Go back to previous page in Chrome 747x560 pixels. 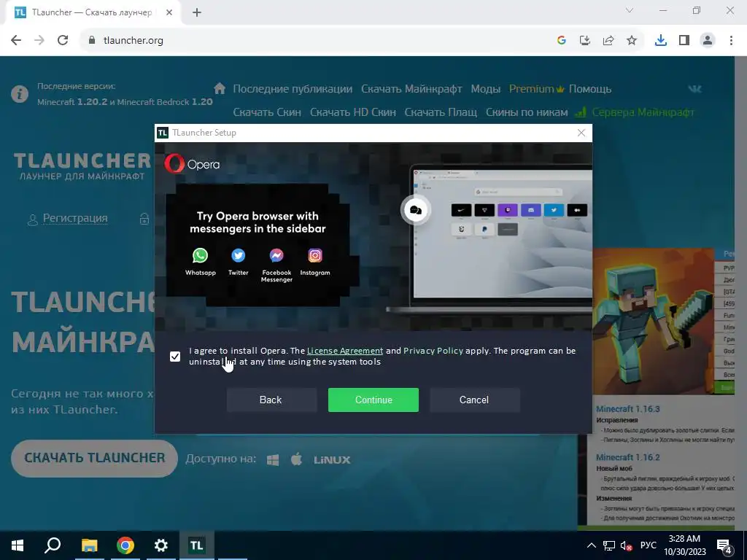click(x=16, y=40)
